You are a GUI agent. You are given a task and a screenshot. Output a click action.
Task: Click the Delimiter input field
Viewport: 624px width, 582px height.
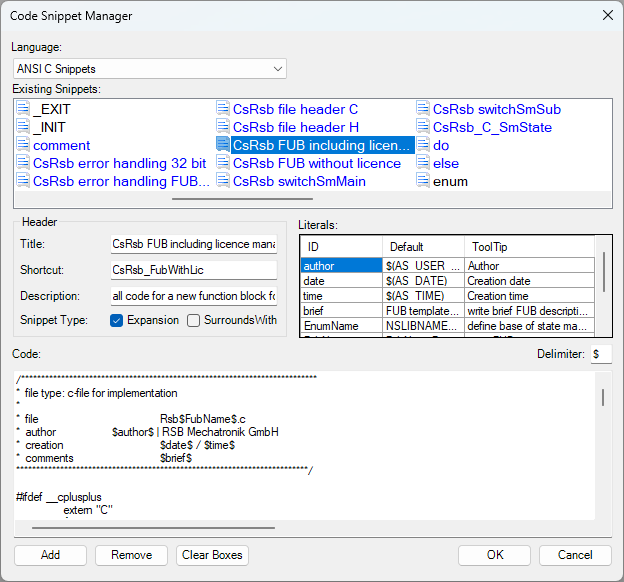601,354
